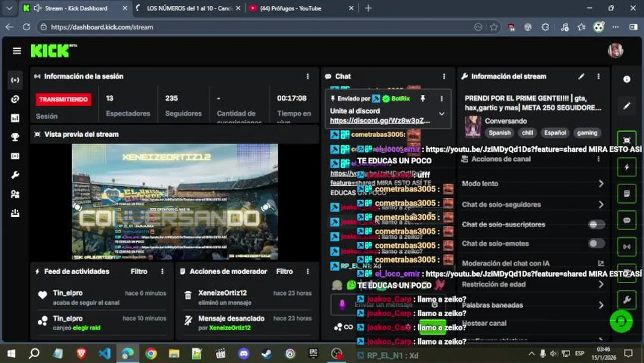Viewport: 644px width, 363px height.
Task: Click the TRANSMITIENDO status badge
Action: click(63, 99)
